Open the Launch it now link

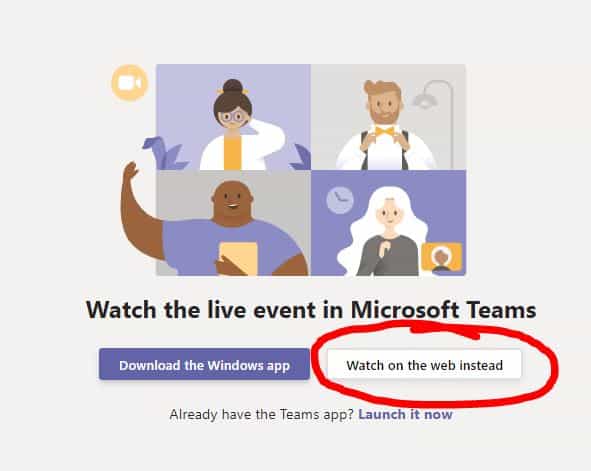(x=405, y=414)
